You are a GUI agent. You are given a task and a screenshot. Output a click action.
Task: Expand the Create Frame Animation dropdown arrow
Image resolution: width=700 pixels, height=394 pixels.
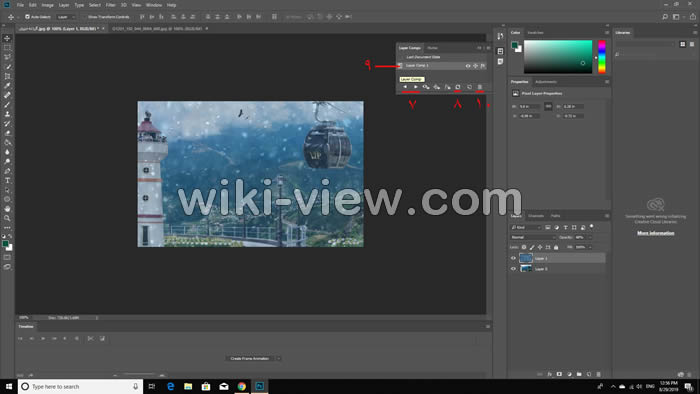pos(279,358)
